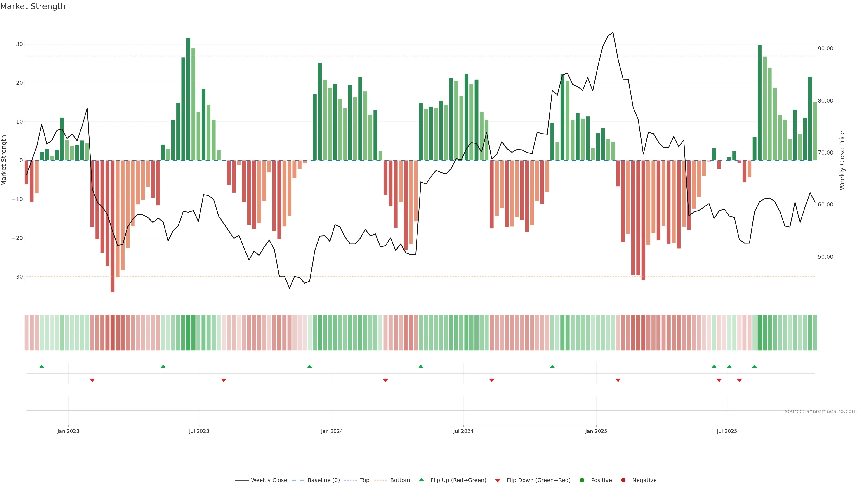The image size is (868, 488).
Task: Click the Flip Up green triangle legend icon
Action: tap(421, 480)
